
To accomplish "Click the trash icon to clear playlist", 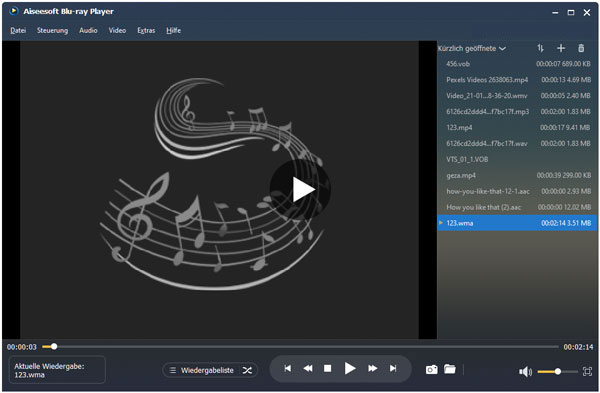I will click(x=581, y=48).
